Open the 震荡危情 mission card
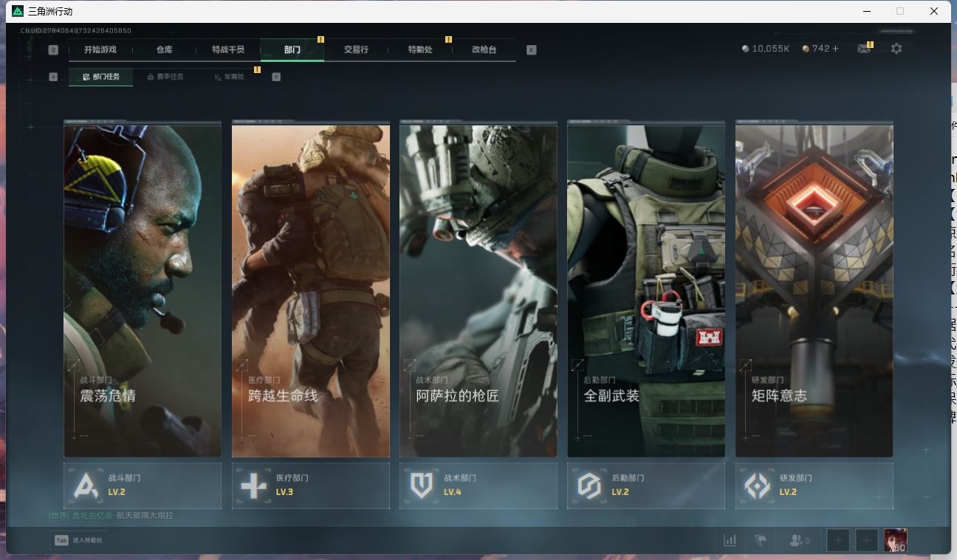This screenshot has width=957, height=560. coord(143,291)
